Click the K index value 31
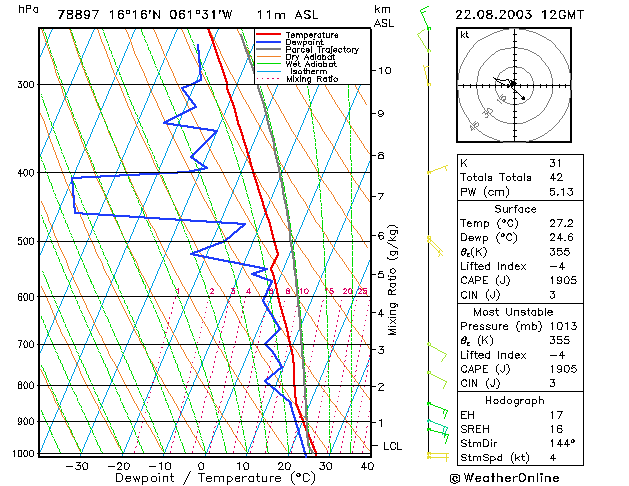The width and height of the screenshot is (629, 486). click(x=555, y=163)
